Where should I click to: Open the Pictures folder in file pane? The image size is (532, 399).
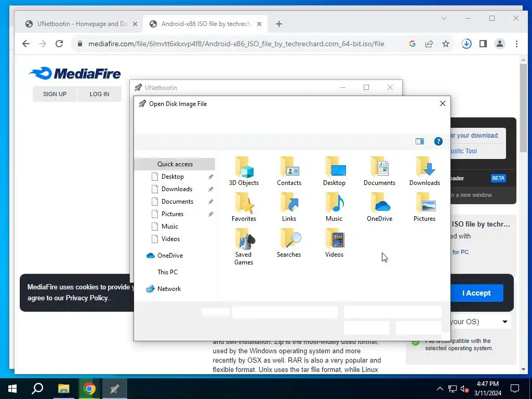click(424, 207)
